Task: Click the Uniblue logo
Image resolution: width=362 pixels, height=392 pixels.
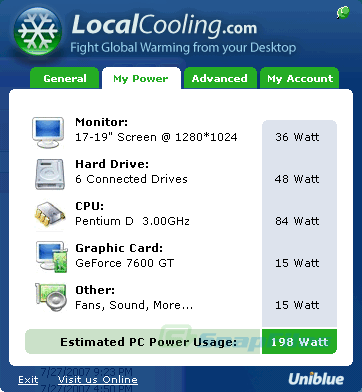Action: point(316,379)
